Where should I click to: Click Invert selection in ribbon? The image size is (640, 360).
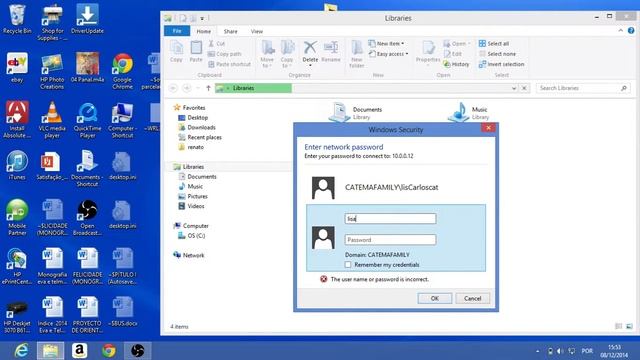coord(501,64)
